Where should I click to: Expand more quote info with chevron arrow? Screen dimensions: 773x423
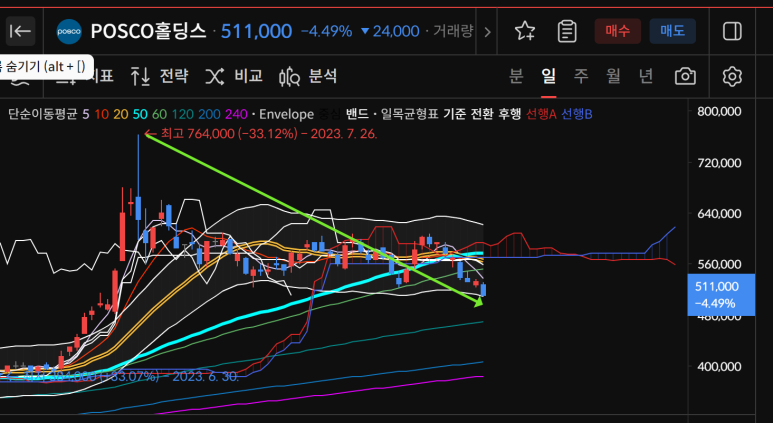[x=487, y=32]
